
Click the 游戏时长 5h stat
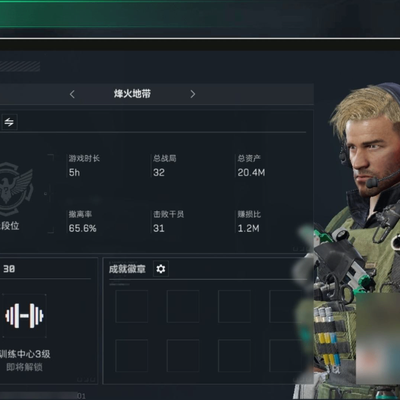tap(84, 165)
